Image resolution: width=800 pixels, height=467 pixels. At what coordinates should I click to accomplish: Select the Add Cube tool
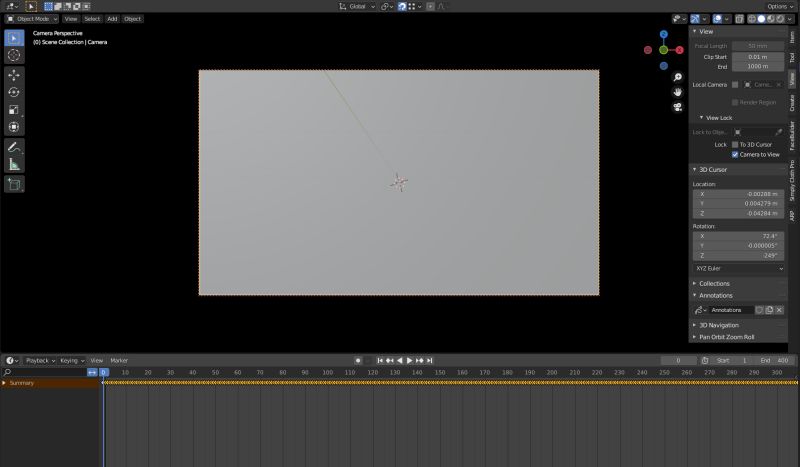pyautogui.click(x=14, y=184)
